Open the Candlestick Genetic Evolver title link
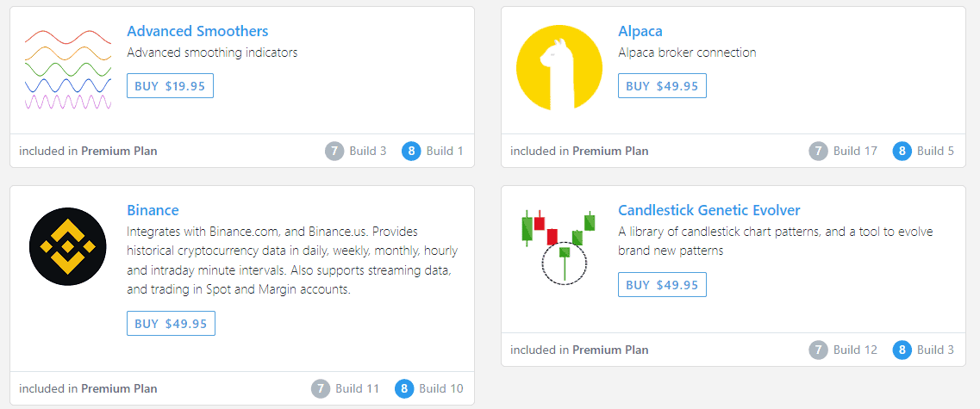980x409 pixels. tap(708, 210)
